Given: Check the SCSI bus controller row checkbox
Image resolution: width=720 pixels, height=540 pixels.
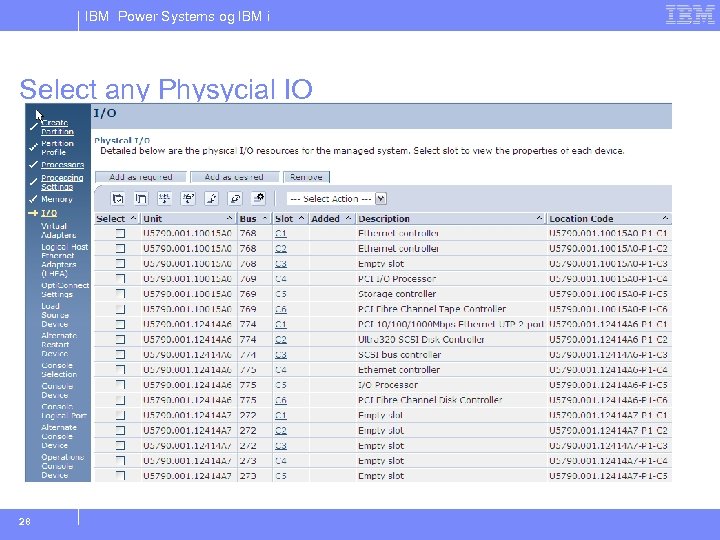Looking at the screenshot, I should tap(120, 354).
